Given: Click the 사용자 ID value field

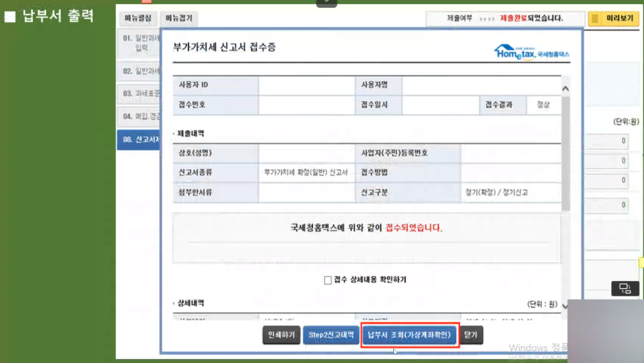Looking at the screenshot, I should [307, 85].
